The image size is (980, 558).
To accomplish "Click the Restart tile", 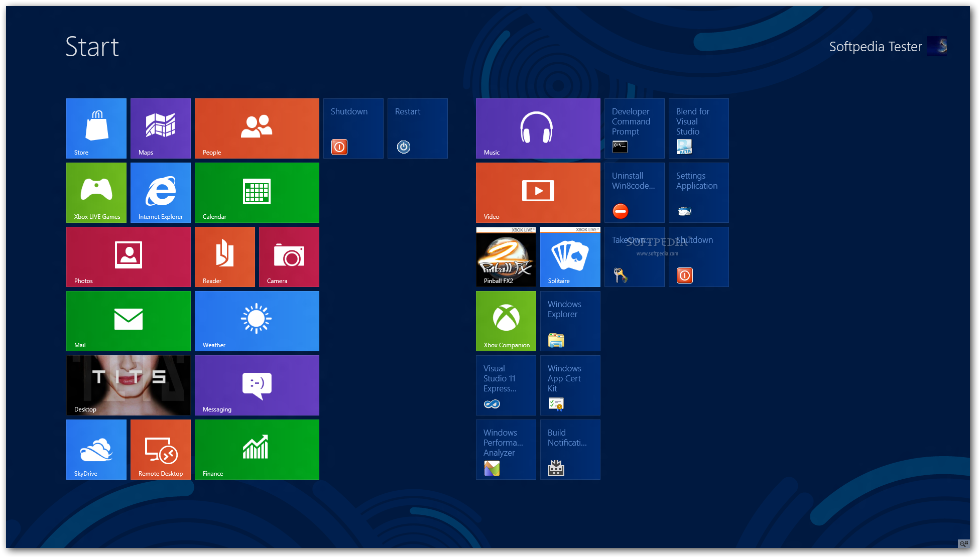I will [x=418, y=128].
